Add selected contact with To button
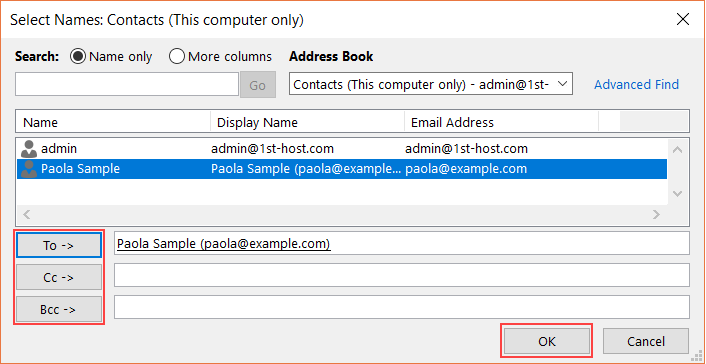Viewport: 706px width, 364px height. (x=59, y=246)
